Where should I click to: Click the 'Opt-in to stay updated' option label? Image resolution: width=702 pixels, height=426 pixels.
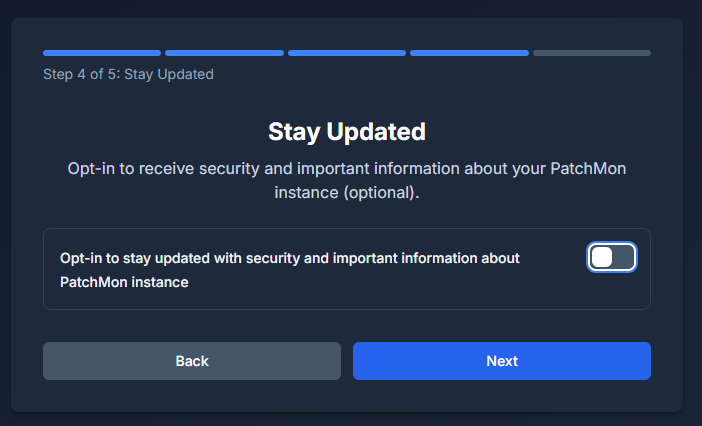tap(290, 258)
